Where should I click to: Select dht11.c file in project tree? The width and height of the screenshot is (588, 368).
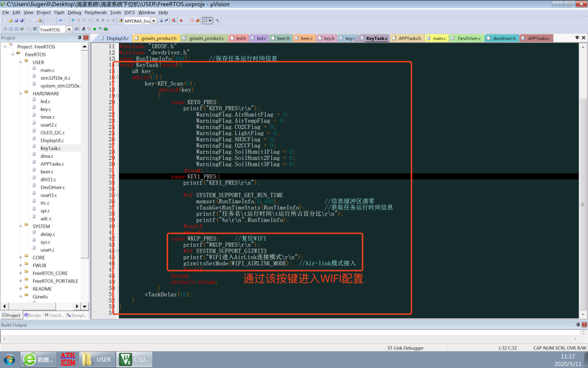click(48, 180)
